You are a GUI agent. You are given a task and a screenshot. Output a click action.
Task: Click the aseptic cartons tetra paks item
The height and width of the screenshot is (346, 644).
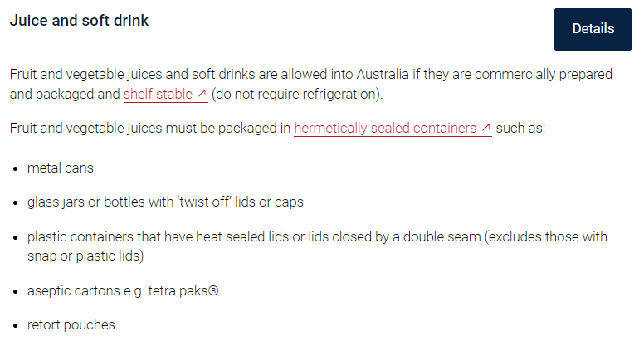click(123, 290)
